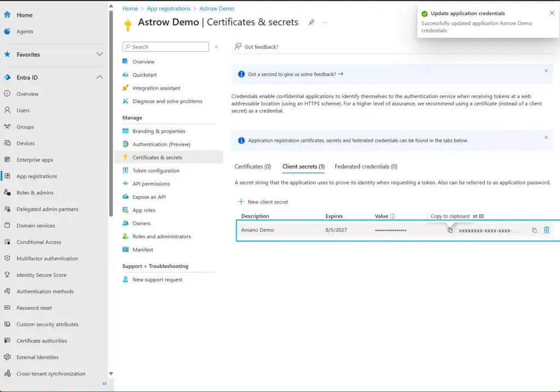Open Entra ID Overview in left sidebar
The image size is (560, 392).
[x=27, y=94]
